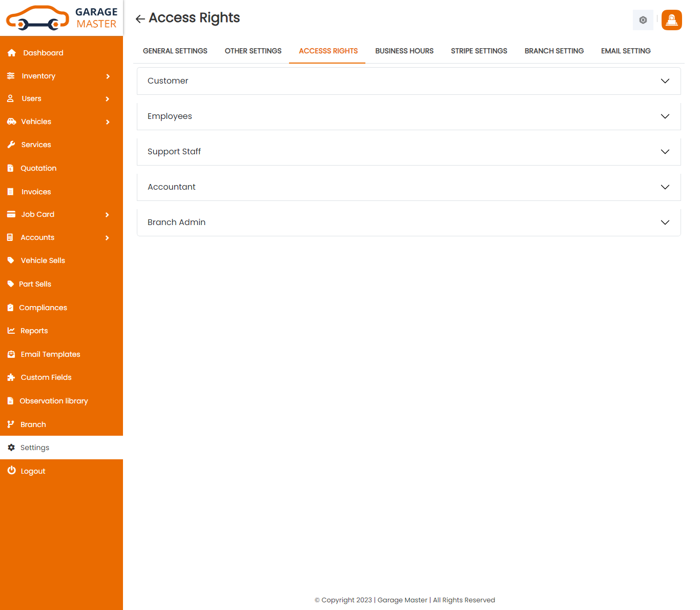Open Compliances menu label
The height and width of the screenshot is (610, 700).
(x=43, y=308)
